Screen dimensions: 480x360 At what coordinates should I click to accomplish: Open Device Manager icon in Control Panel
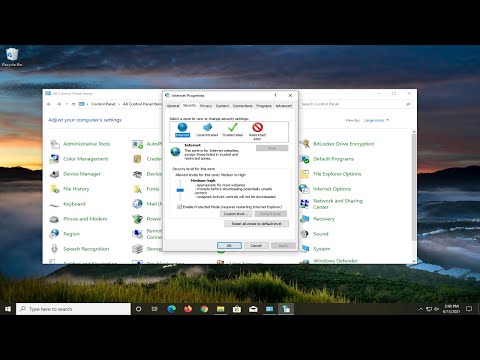tap(55, 174)
